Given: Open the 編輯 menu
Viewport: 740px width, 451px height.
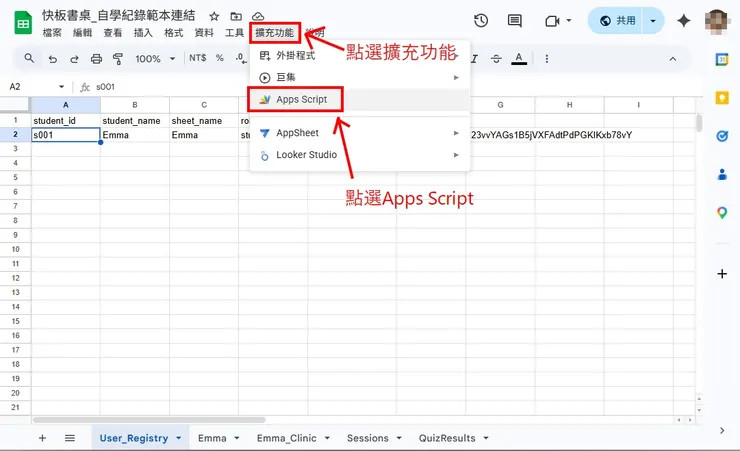Looking at the screenshot, I should pyautogui.click(x=83, y=33).
